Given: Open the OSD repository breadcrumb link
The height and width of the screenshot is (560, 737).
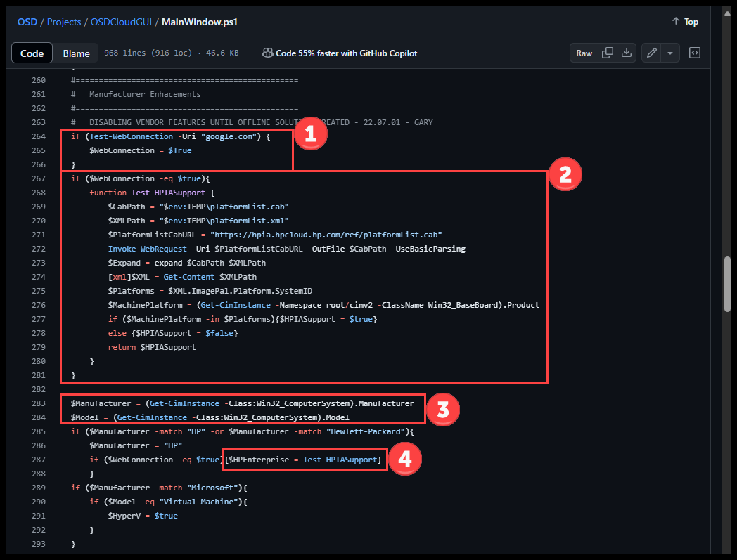Looking at the screenshot, I should pos(27,22).
